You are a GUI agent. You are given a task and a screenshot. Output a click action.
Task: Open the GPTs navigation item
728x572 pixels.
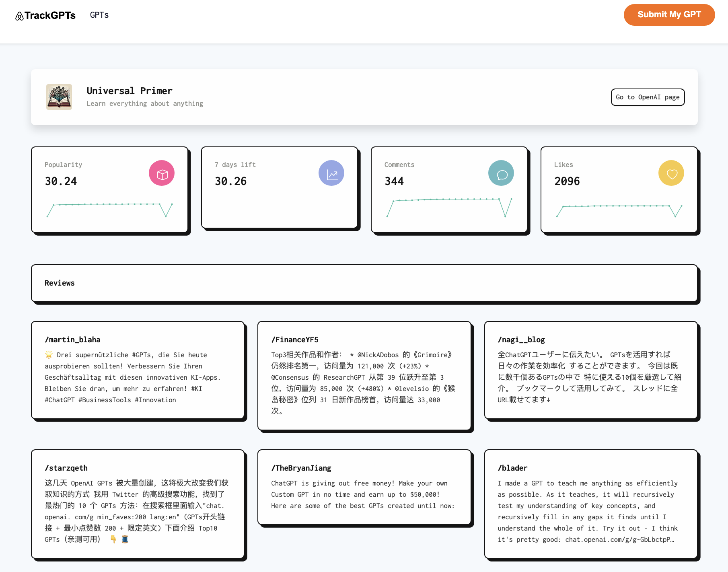tap(99, 15)
